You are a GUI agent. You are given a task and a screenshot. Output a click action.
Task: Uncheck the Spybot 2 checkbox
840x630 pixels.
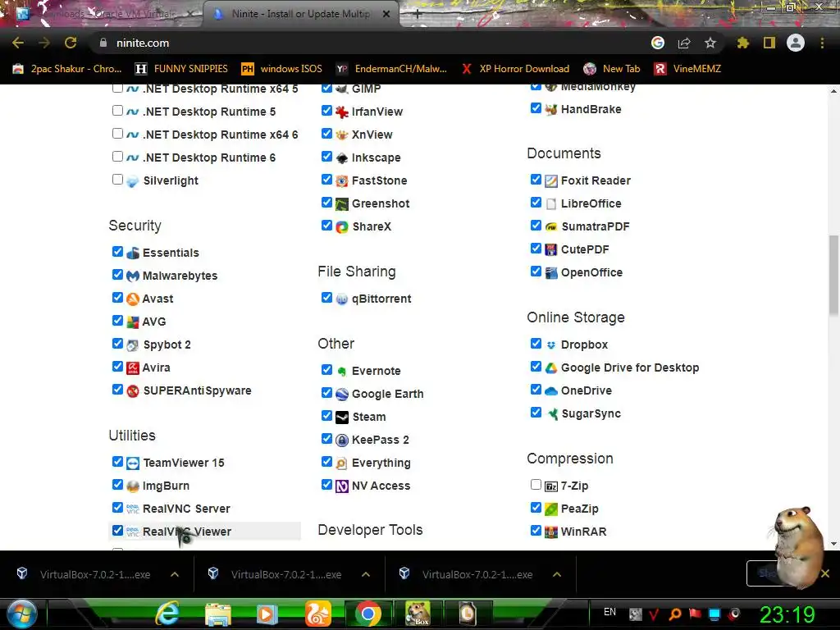tap(117, 343)
